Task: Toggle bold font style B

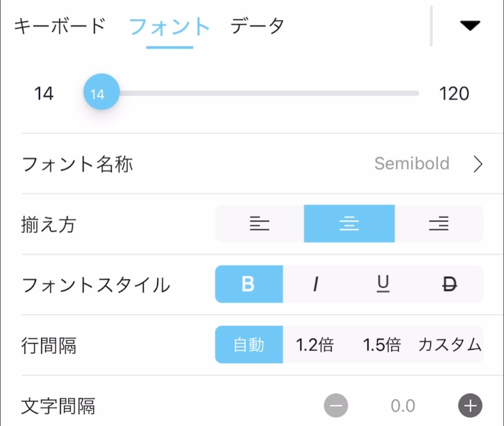Action: [249, 284]
